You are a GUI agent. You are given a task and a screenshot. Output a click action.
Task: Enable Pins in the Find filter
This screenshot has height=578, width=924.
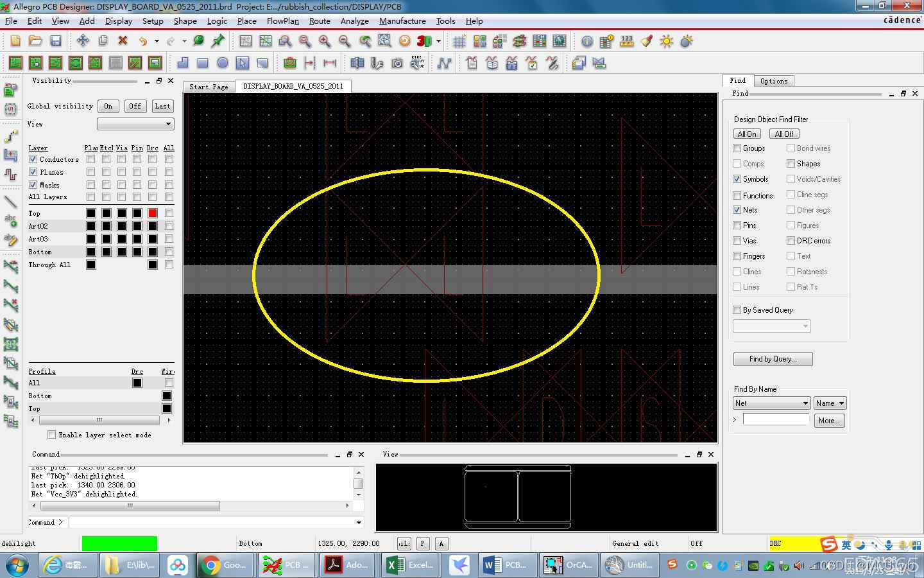pos(736,225)
